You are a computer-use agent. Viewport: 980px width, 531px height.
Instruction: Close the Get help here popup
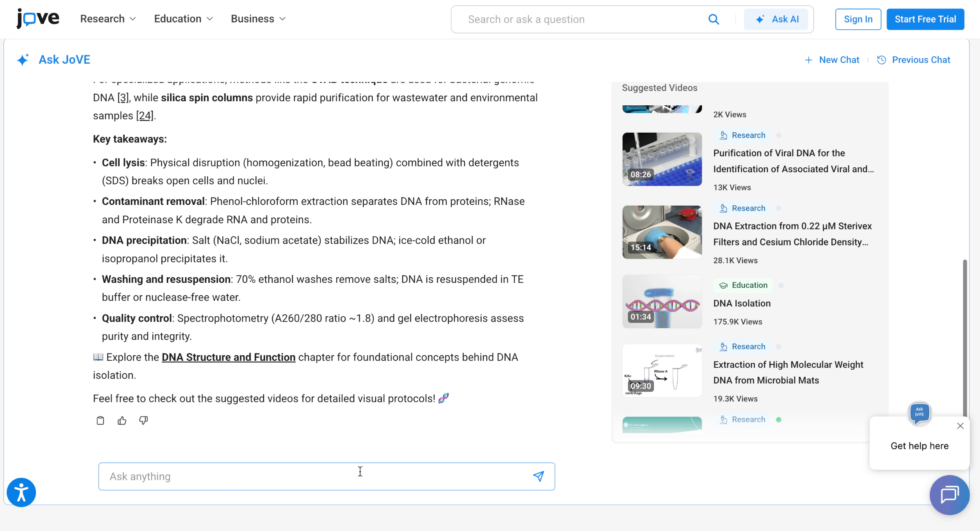(960, 426)
